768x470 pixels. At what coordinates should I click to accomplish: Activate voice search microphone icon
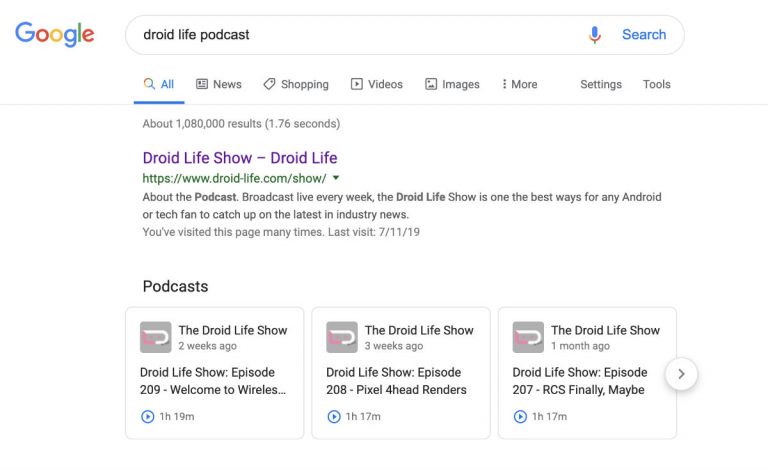(595, 35)
